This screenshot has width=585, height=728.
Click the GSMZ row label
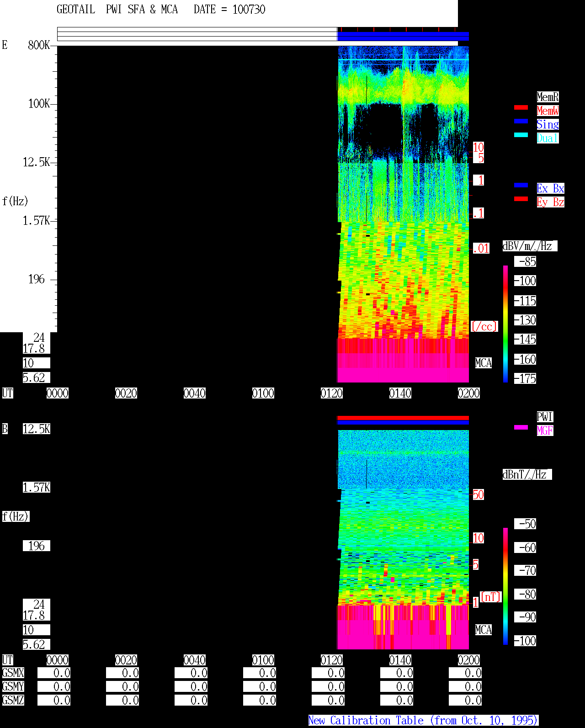click(x=13, y=700)
